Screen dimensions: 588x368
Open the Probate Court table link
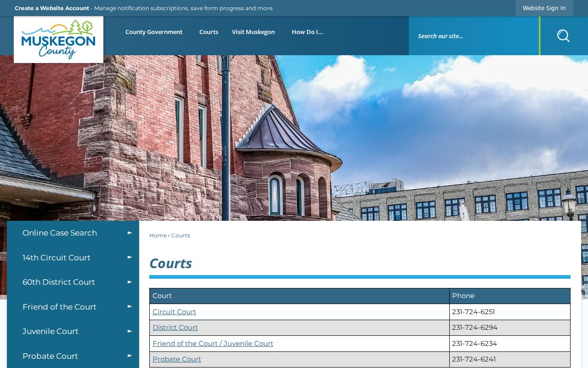177,359
